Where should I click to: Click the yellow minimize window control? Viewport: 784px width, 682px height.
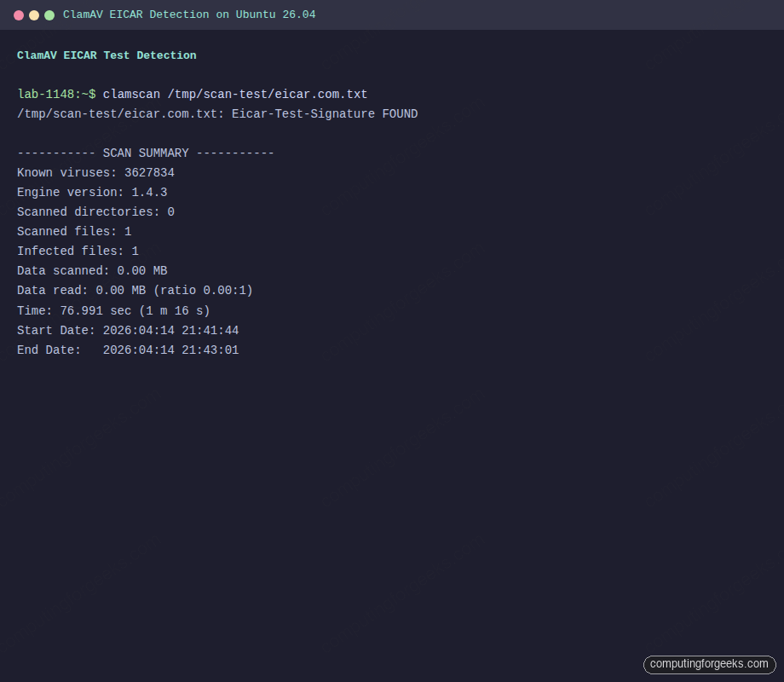(34, 14)
